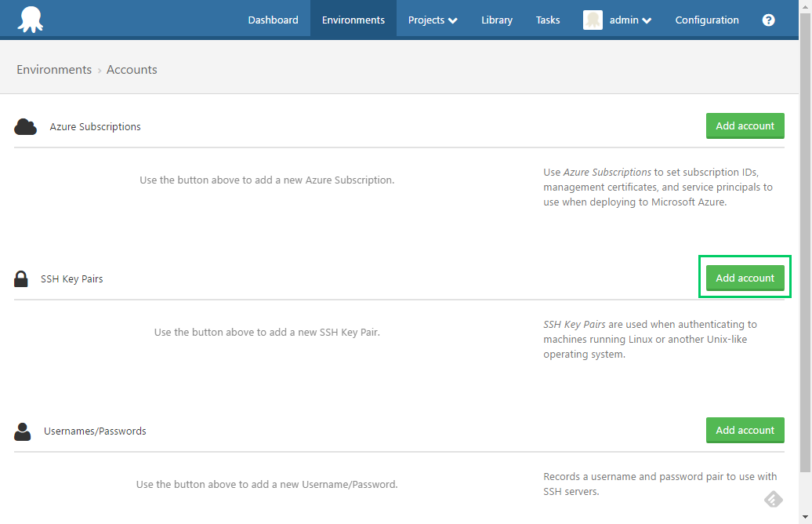Screen dimensions: 812x524
Task: Click the SSH Key Pairs padlock icon
Action: click(x=21, y=278)
